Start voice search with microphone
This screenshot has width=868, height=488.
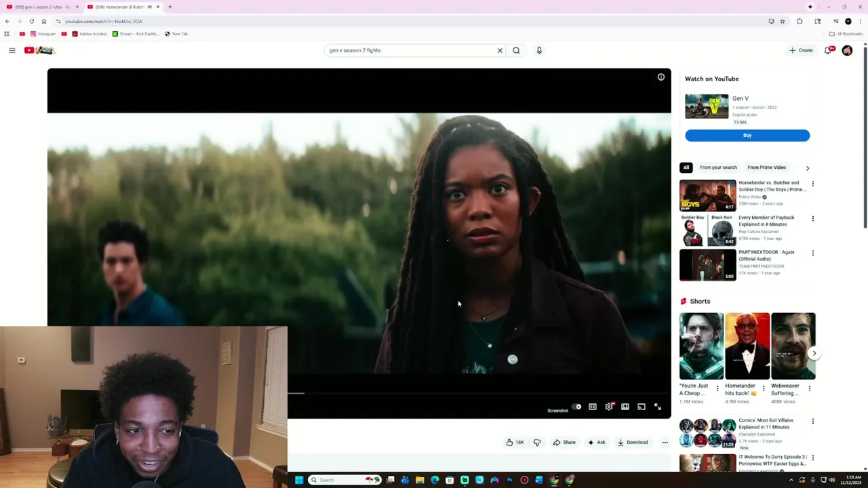coord(539,50)
